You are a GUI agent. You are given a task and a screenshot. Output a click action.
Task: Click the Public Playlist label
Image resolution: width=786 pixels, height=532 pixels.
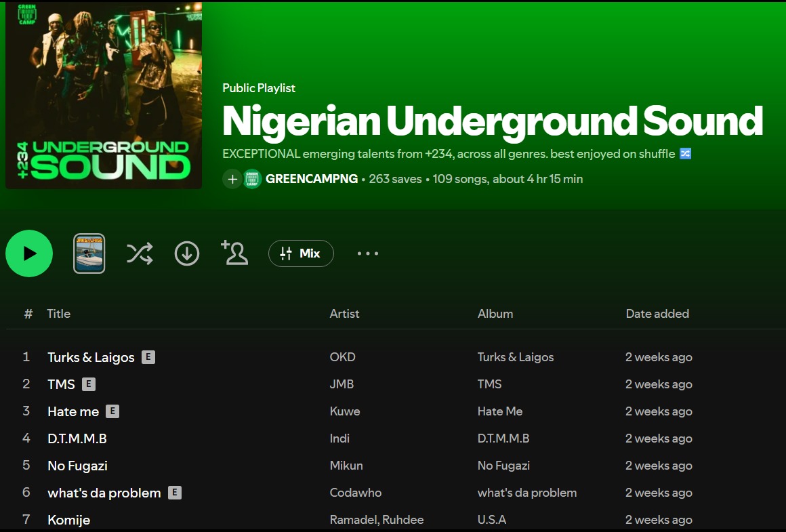tap(259, 88)
